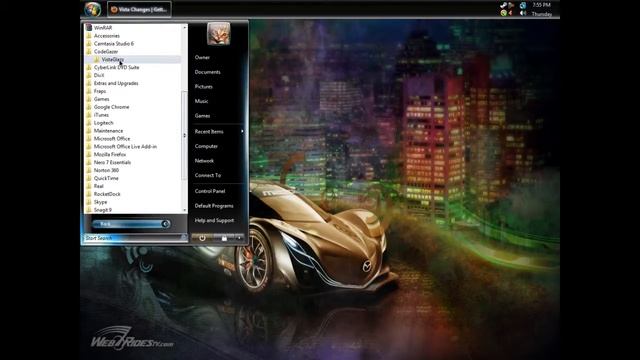Expand the Recent Items submenu arrow

242,131
